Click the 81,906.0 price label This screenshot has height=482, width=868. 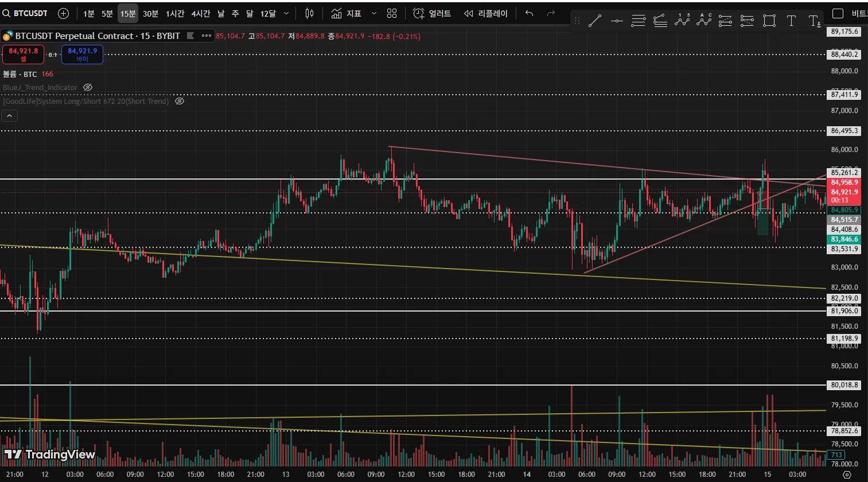click(x=844, y=311)
